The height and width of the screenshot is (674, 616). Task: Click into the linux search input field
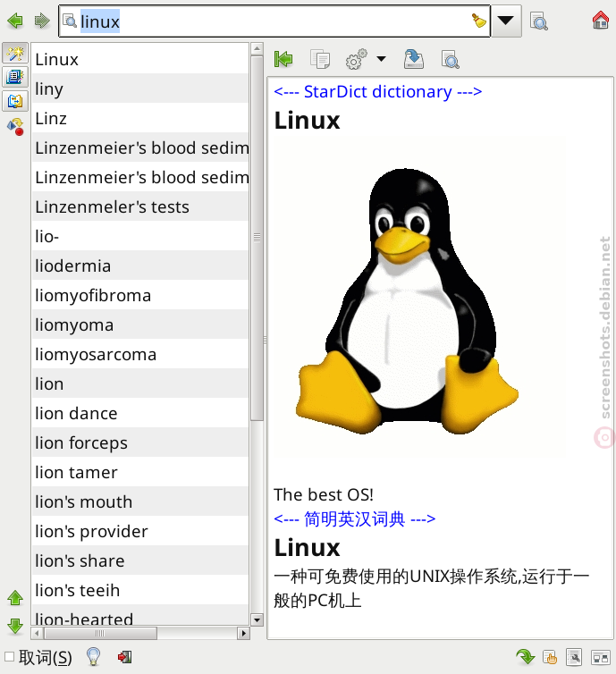(x=274, y=21)
